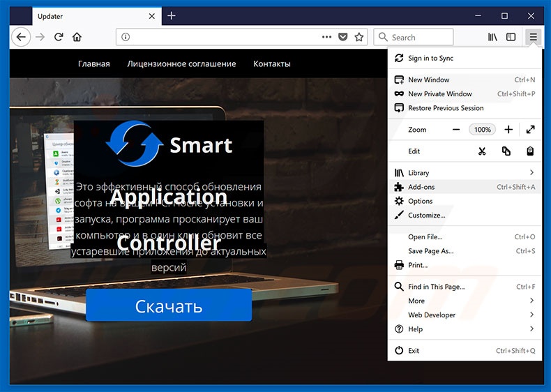Bookmark this page with the star icon
Image resolution: width=551 pixels, height=392 pixels.
(x=359, y=37)
